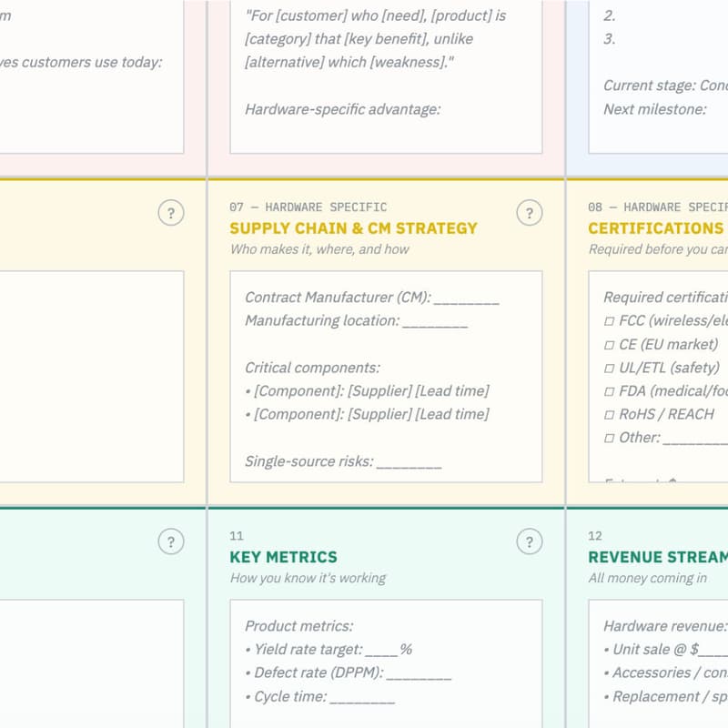
Task: Check the RoHS / REACH box
Action: click(x=609, y=415)
